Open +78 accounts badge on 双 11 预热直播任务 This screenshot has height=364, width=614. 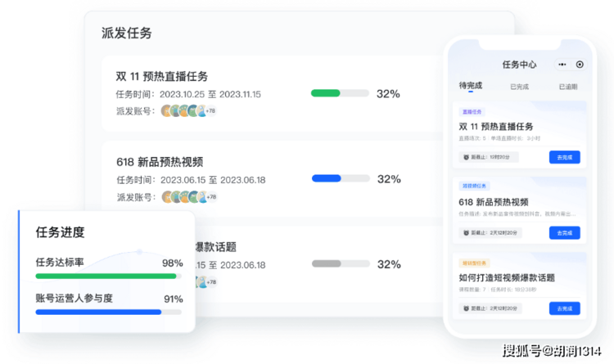coord(210,111)
